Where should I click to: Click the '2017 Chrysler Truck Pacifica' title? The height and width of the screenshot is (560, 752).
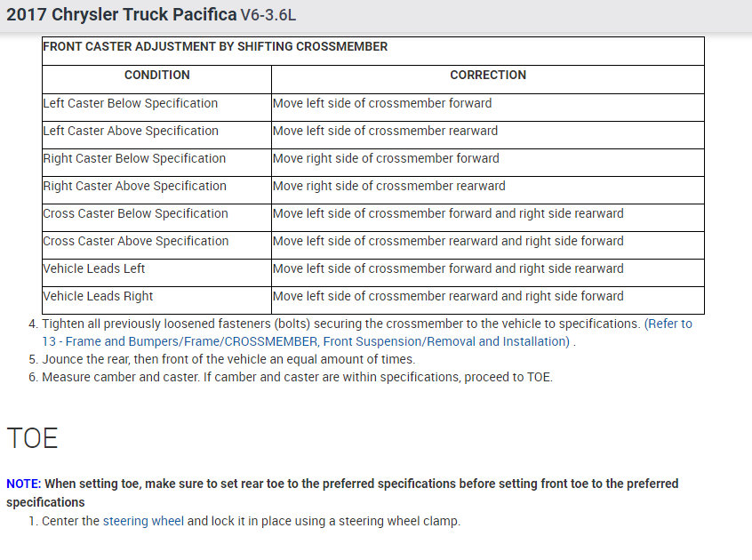(x=121, y=15)
